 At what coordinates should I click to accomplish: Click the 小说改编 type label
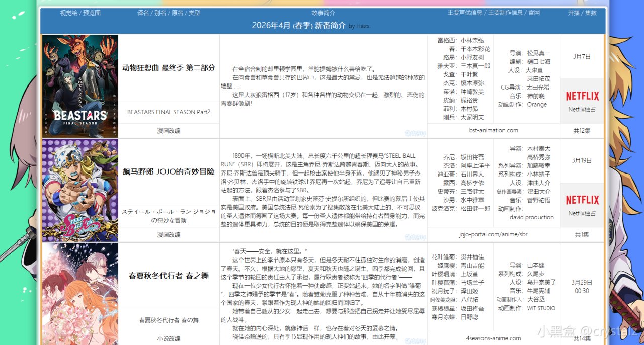pos(169,338)
